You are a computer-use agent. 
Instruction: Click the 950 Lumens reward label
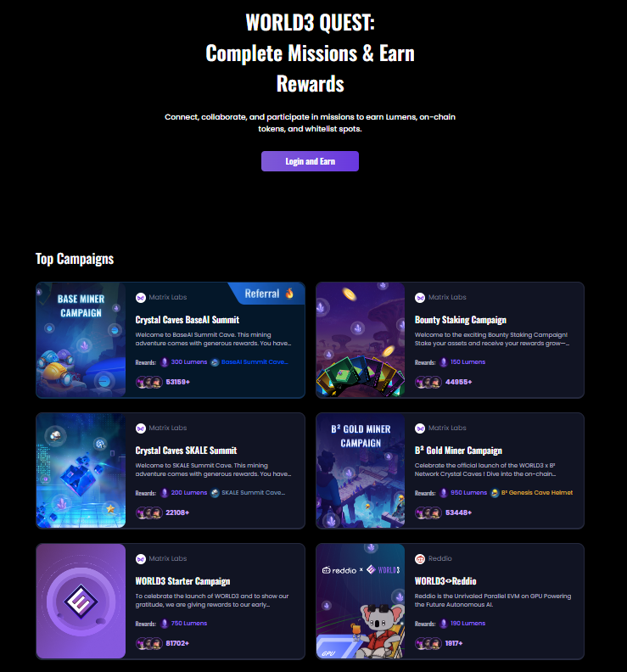tap(468, 493)
